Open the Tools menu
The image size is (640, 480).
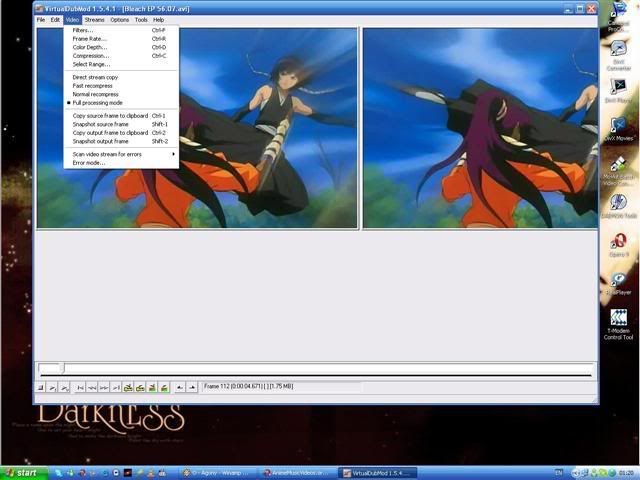point(141,20)
